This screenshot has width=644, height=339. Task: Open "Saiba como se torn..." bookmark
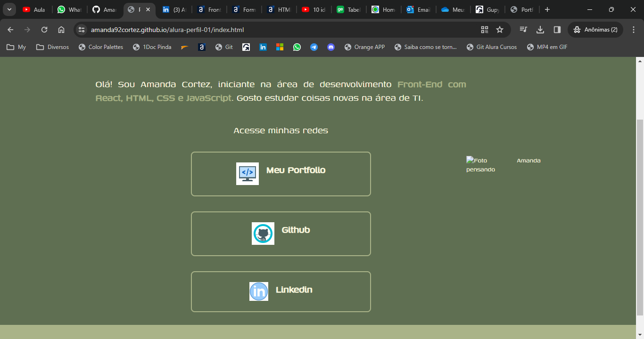tap(426, 47)
